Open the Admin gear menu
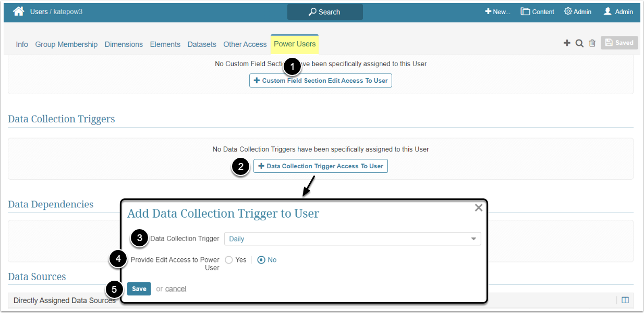Viewport: 644px width, 313px height. [578, 11]
